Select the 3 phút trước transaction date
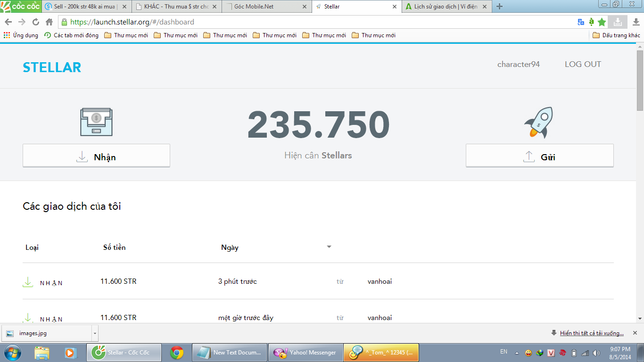 pos(238,281)
